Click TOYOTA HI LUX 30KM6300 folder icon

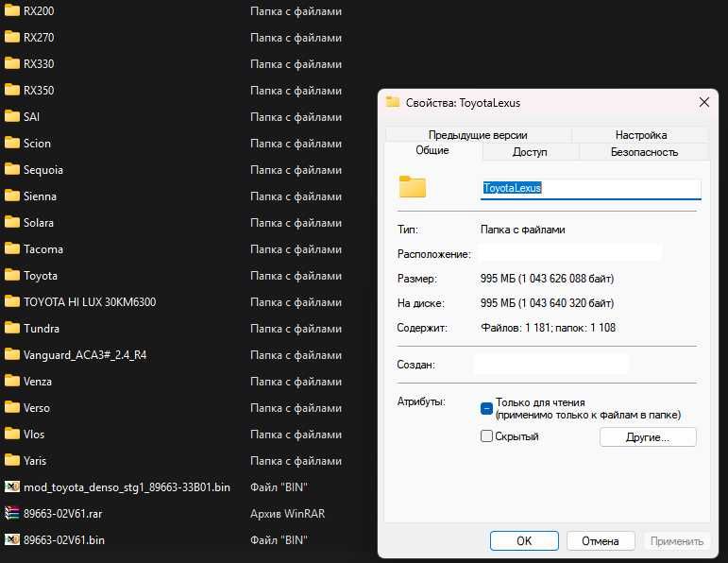point(12,301)
